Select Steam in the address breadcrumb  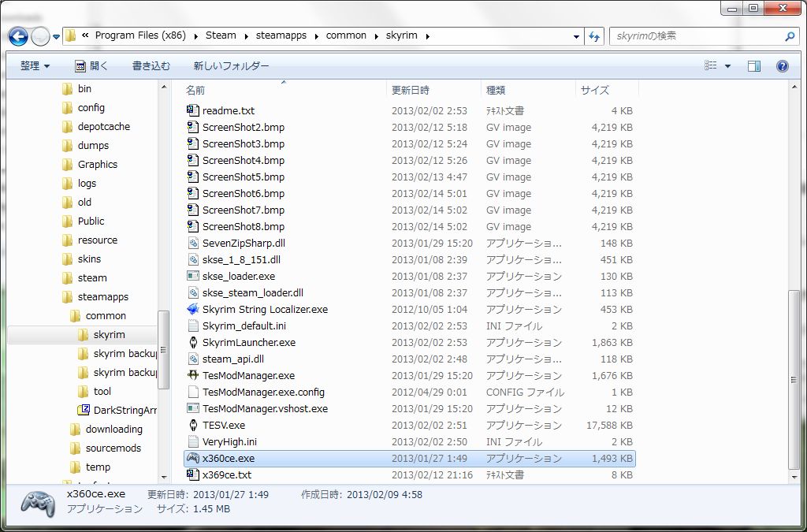(x=221, y=35)
